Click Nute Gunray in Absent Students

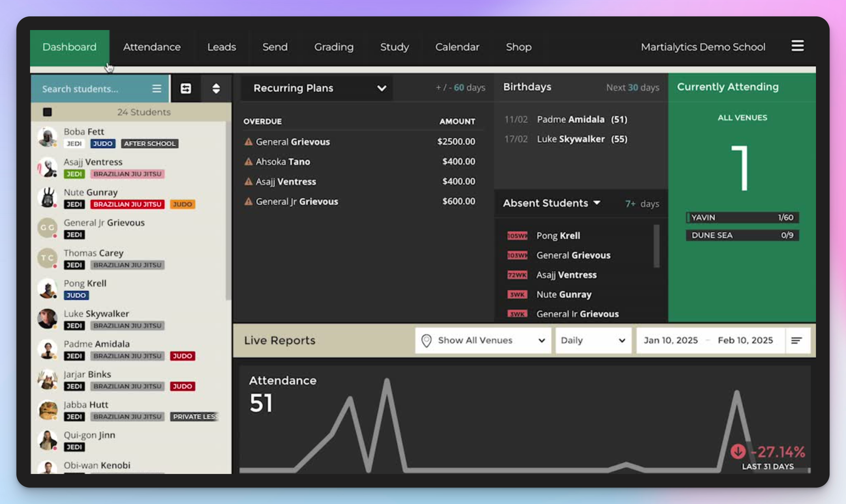pos(564,295)
